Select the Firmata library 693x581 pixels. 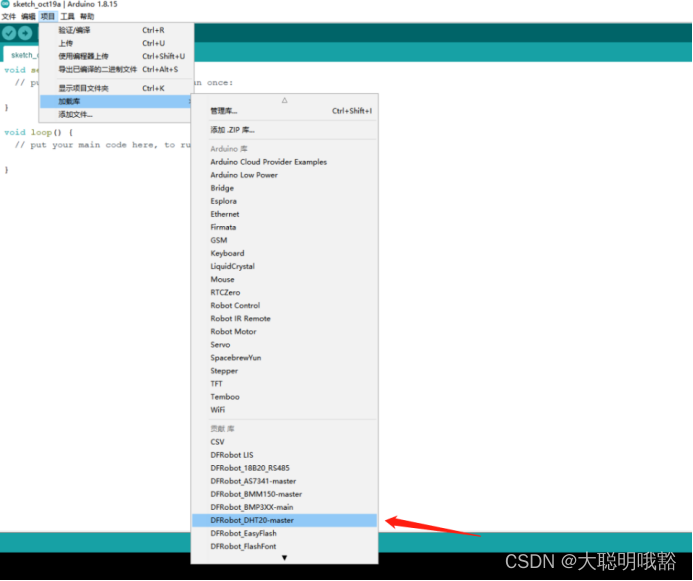285,227
